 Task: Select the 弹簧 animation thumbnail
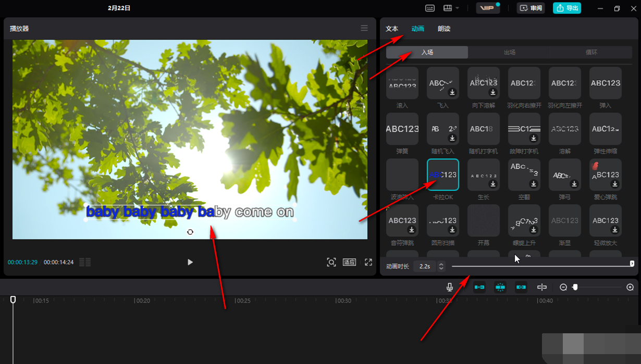[402, 129]
